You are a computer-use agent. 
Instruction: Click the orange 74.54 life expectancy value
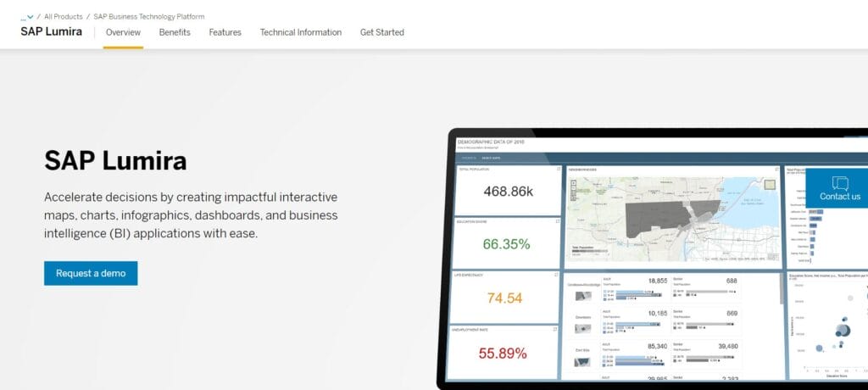coord(504,298)
